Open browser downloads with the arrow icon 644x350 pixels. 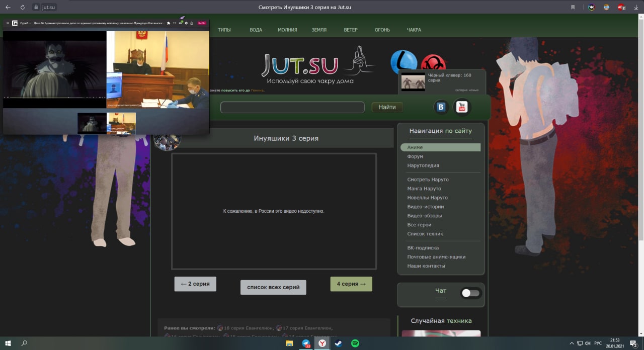tap(636, 7)
